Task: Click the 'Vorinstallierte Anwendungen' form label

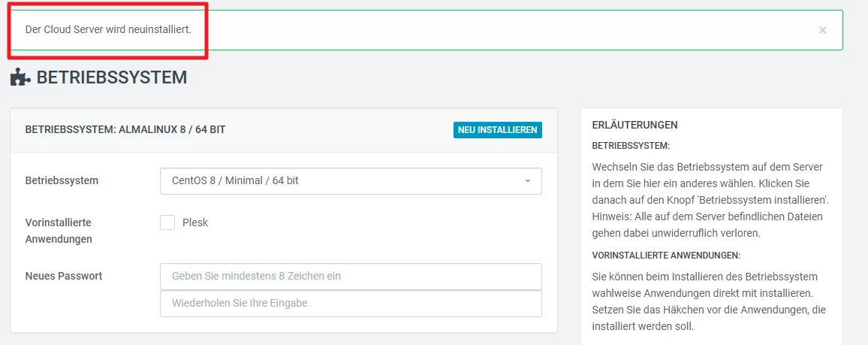Action: [x=59, y=231]
